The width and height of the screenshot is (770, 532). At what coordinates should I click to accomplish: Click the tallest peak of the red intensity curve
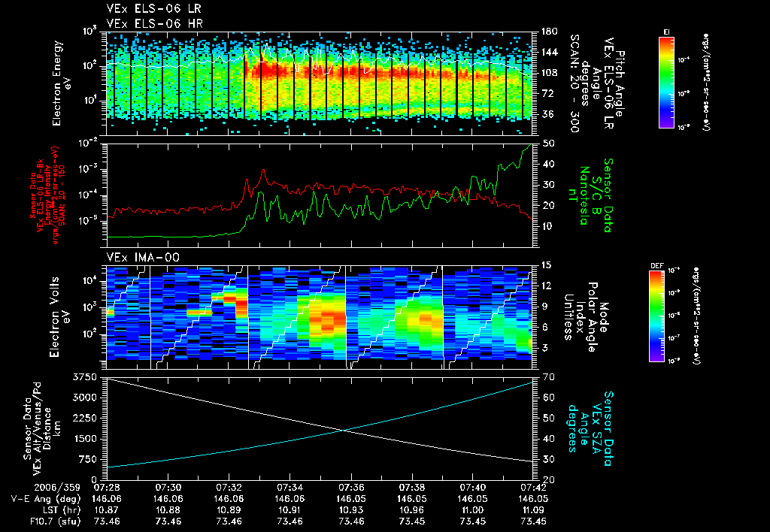click(x=264, y=170)
